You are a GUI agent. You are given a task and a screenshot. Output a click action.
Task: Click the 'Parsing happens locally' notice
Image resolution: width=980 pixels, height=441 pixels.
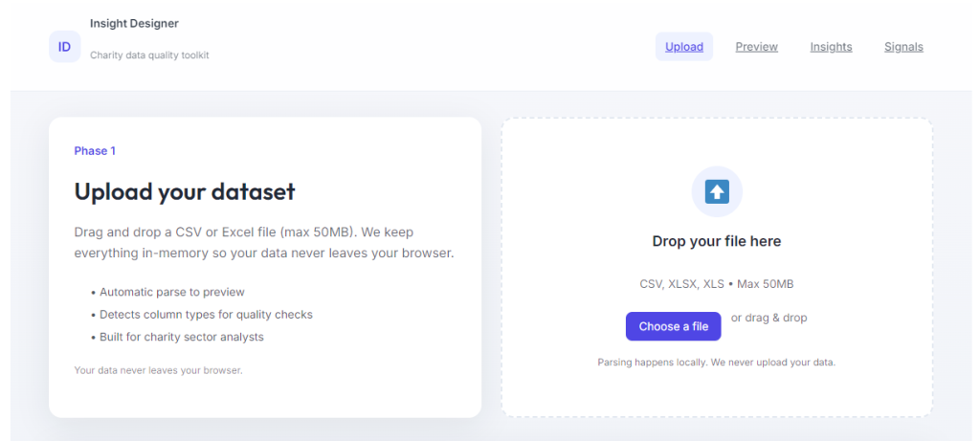pyautogui.click(x=716, y=363)
